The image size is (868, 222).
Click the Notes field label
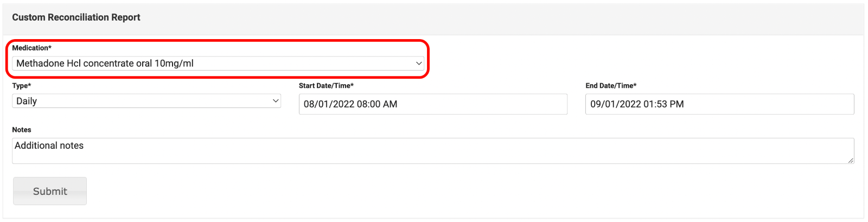[x=22, y=130]
